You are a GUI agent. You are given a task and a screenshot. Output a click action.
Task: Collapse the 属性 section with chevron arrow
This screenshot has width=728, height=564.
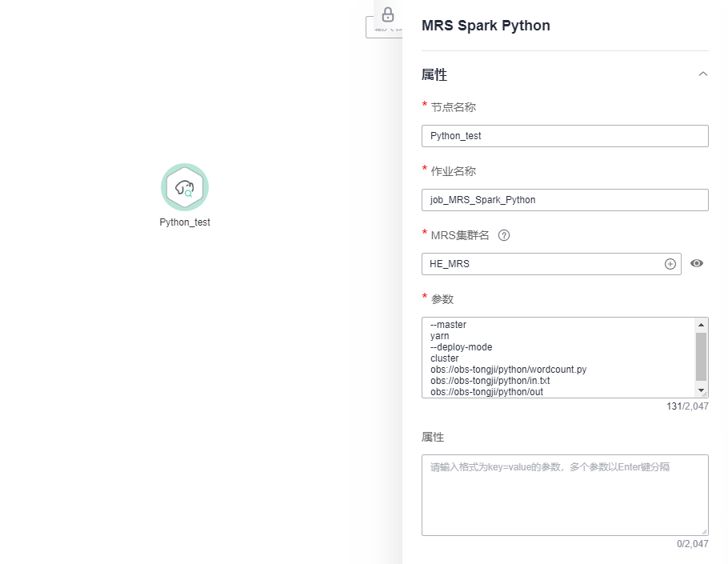(703, 74)
